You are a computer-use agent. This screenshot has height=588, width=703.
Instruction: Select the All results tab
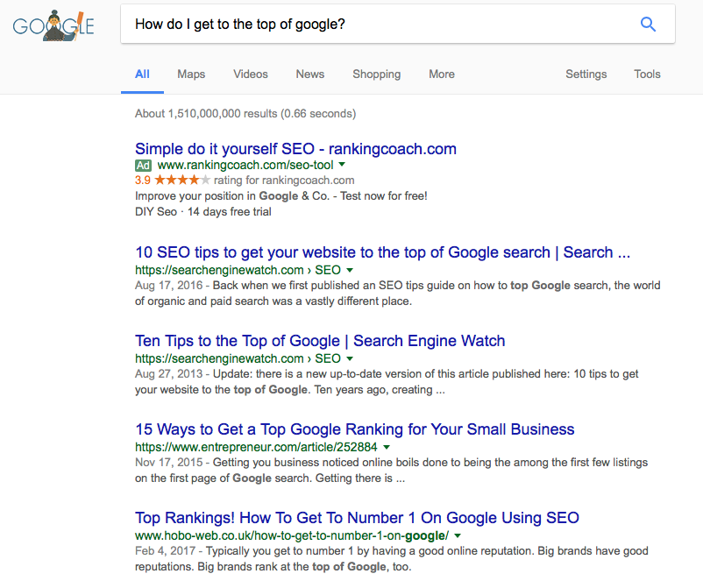(x=142, y=74)
